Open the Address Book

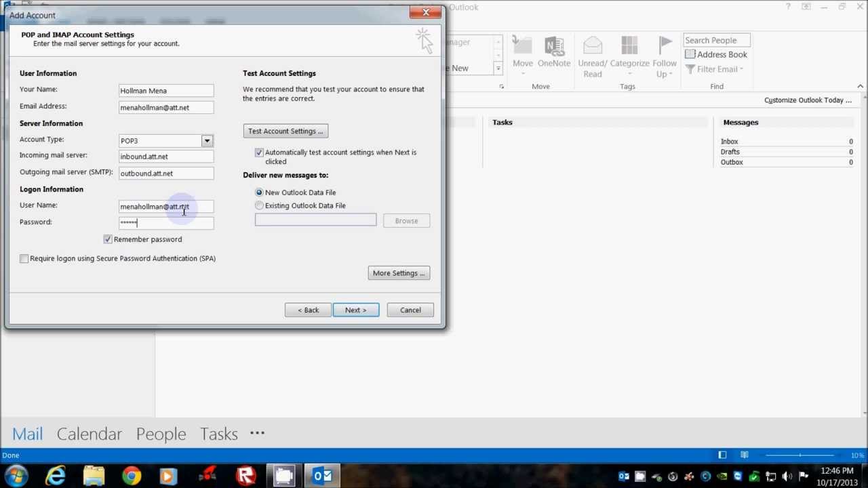(x=715, y=54)
